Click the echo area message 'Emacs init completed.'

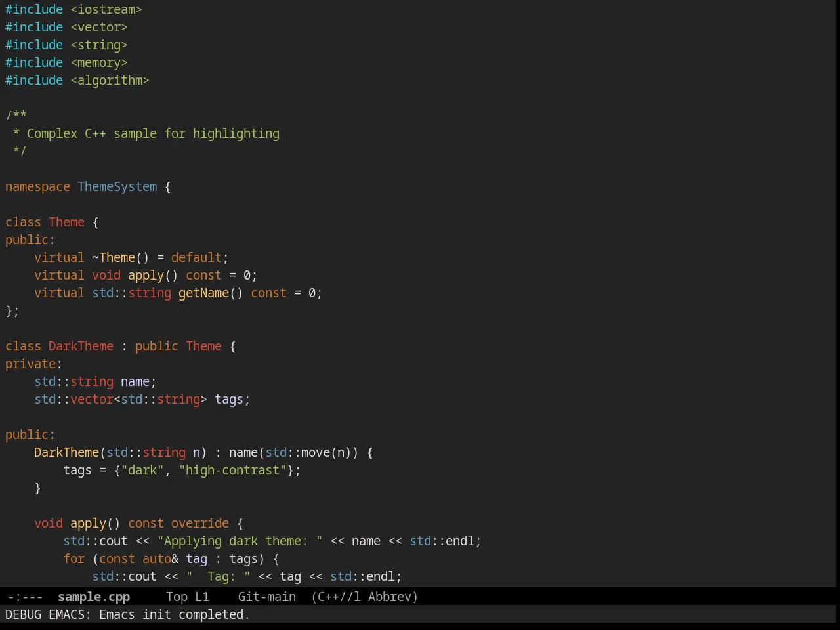pyautogui.click(x=175, y=614)
